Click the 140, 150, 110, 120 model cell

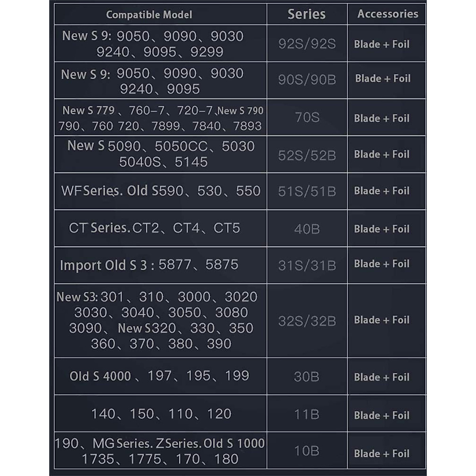click(x=161, y=414)
